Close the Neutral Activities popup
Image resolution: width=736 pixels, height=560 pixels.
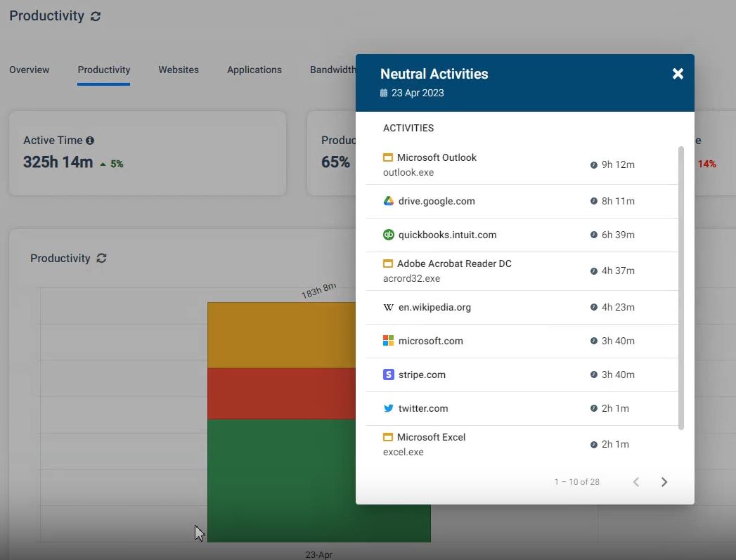pos(678,74)
